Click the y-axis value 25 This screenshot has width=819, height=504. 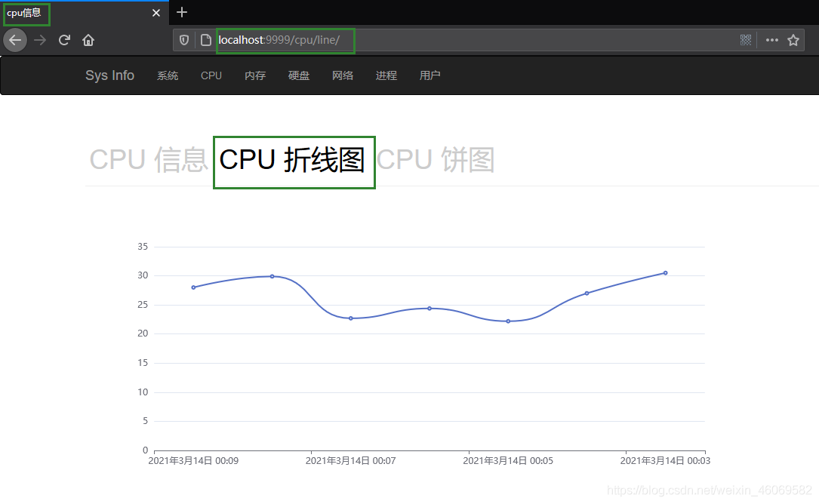(143, 305)
